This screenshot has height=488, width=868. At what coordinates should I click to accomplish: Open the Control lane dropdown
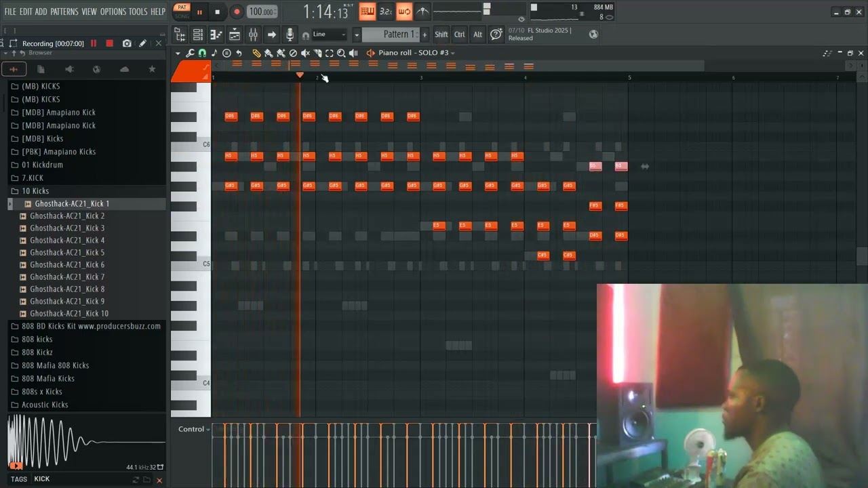194,429
